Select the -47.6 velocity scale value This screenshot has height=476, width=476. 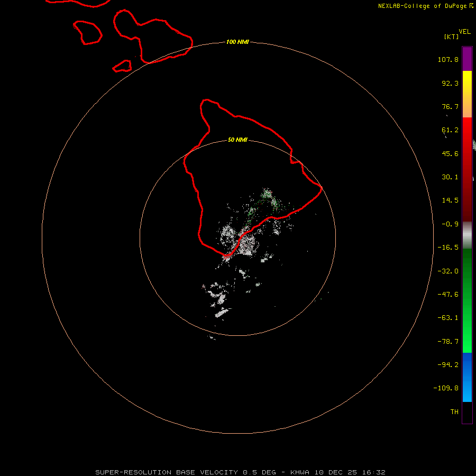[x=448, y=295]
